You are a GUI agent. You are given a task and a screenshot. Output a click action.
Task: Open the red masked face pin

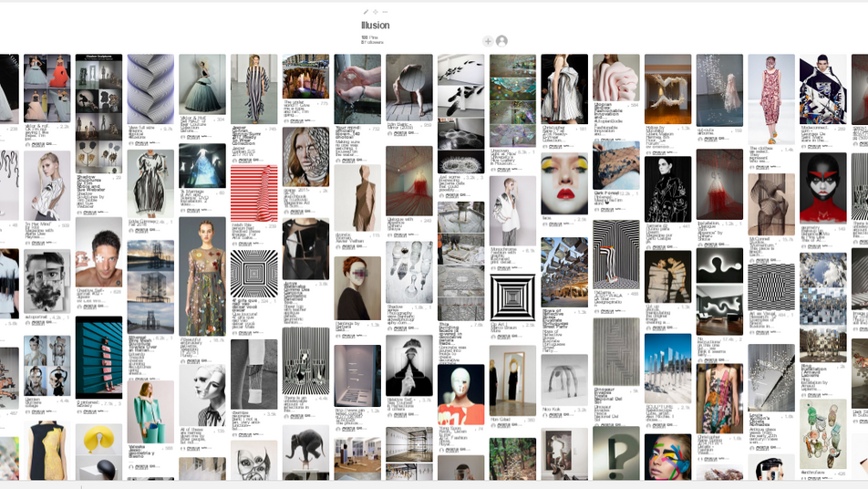(823, 188)
